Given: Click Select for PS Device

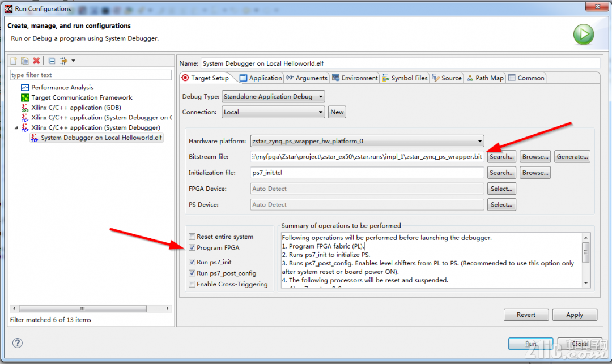Looking at the screenshot, I should click(x=501, y=204).
